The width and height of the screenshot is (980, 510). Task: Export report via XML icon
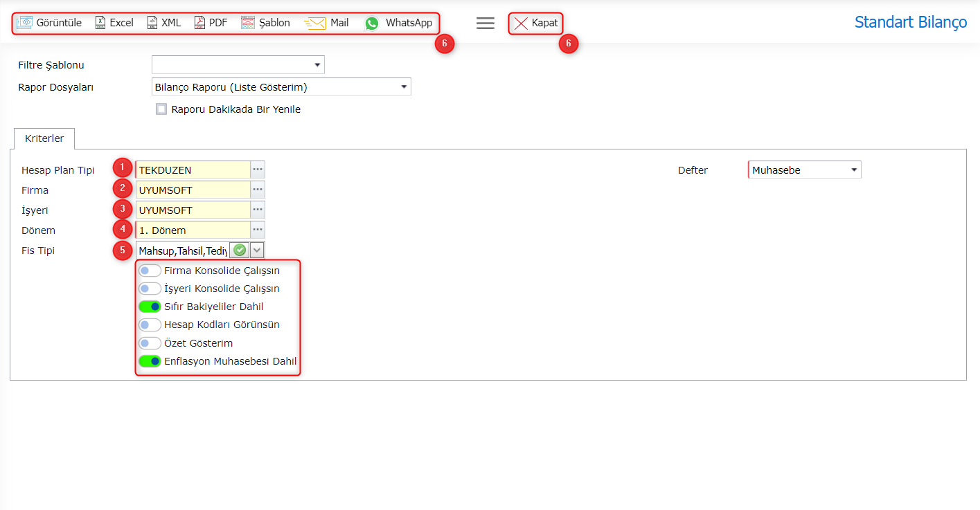click(x=152, y=23)
